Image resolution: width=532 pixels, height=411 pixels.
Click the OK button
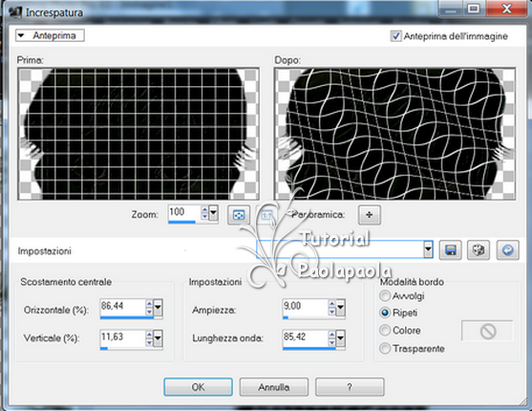click(x=198, y=387)
